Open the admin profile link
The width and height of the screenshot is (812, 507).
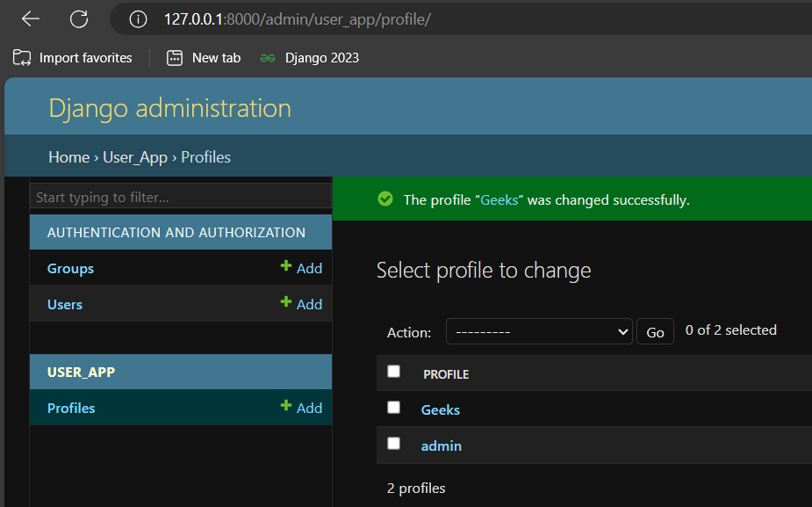(442, 446)
